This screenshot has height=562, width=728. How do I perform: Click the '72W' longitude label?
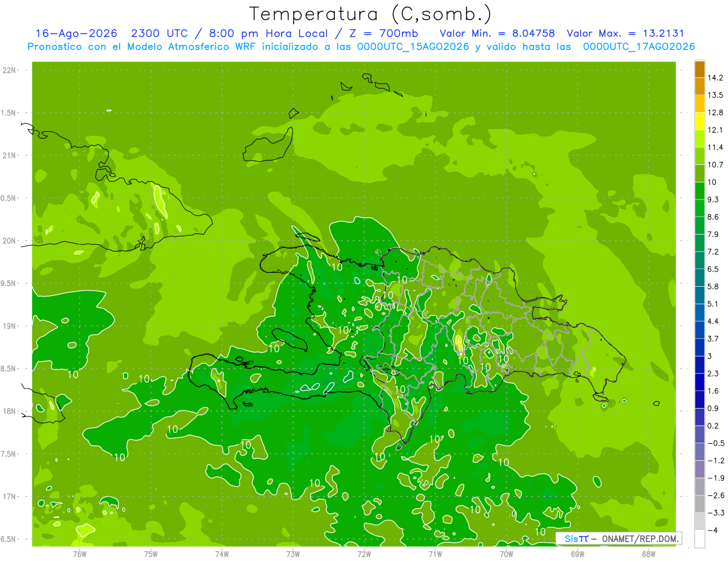(364, 554)
